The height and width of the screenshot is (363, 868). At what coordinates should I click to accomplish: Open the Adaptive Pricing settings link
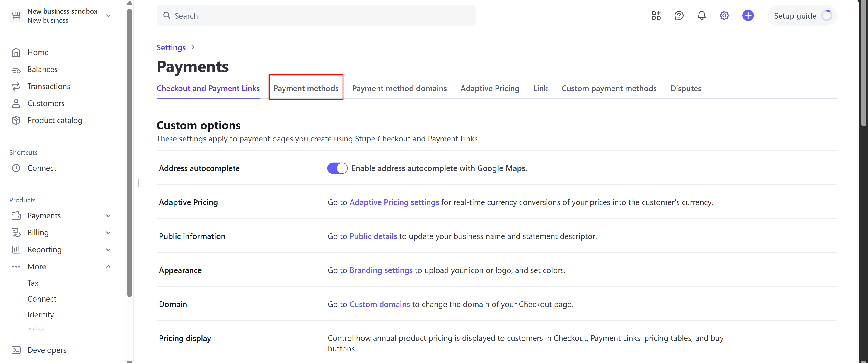(x=394, y=202)
